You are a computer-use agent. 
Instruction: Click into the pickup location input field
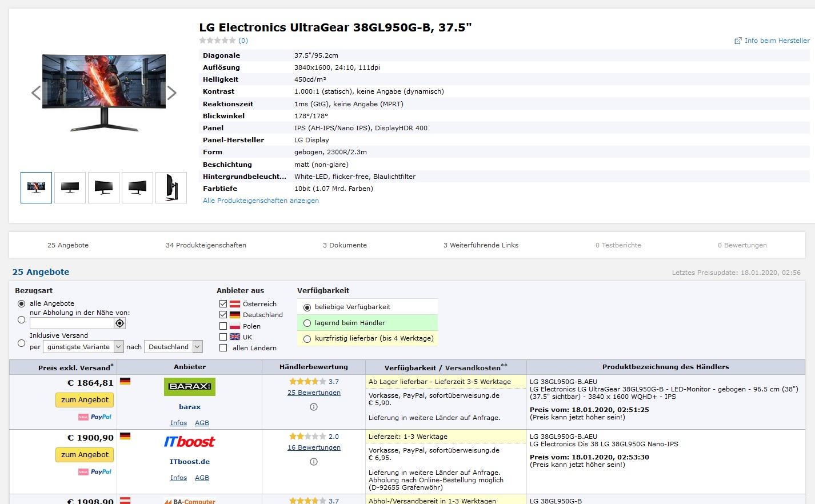[x=71, y=323]
